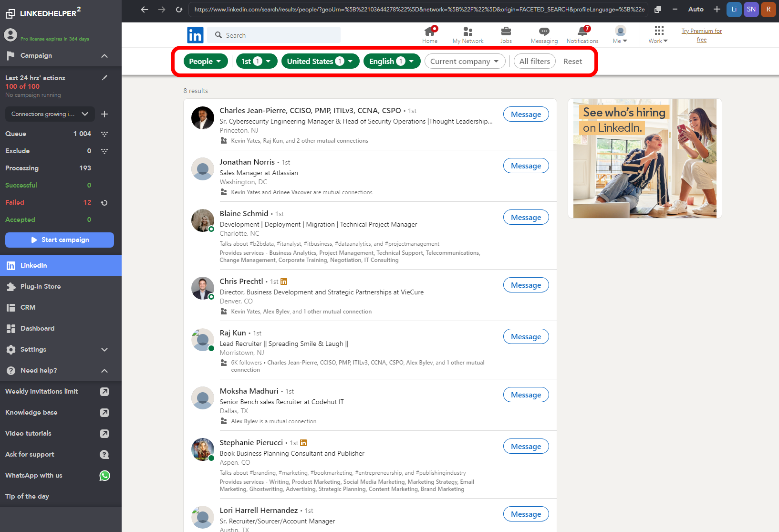Switch to the Li account tab

click(x=734, y=9)
